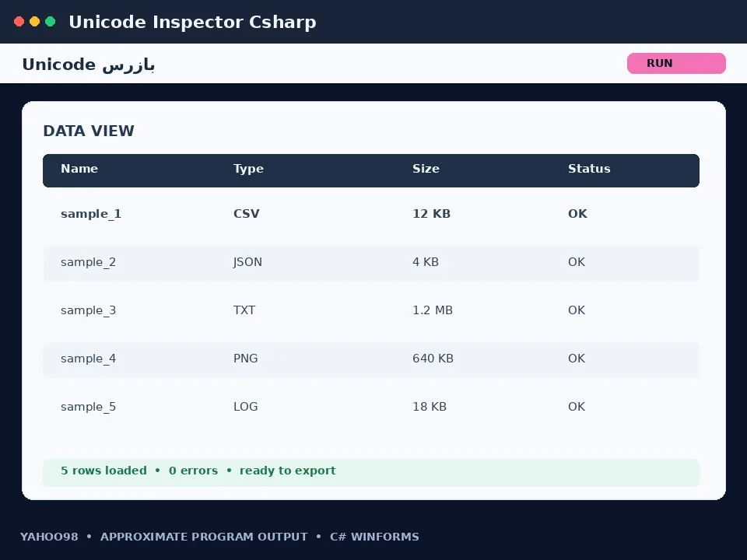Click the DATA VIEW panel heading
This screenshot has width=747, height=560.
(89, 131)
